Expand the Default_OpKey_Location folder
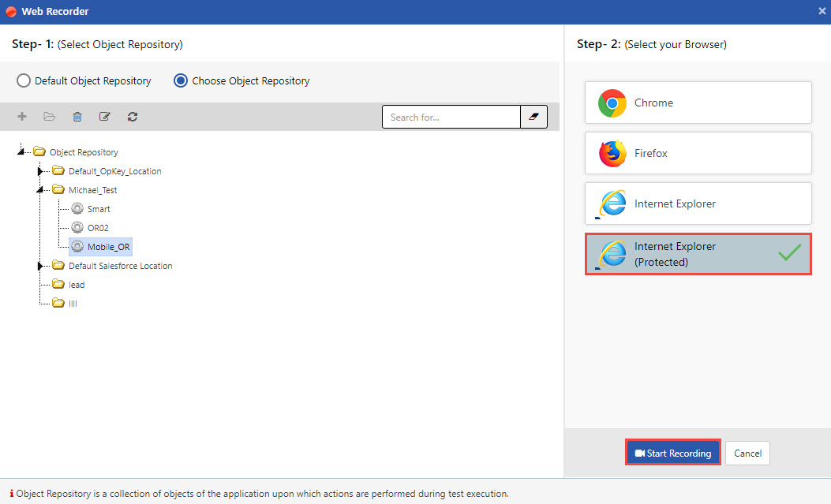This screenshot has height=504, width=831. pyautogui.click(x=41, y=171)
